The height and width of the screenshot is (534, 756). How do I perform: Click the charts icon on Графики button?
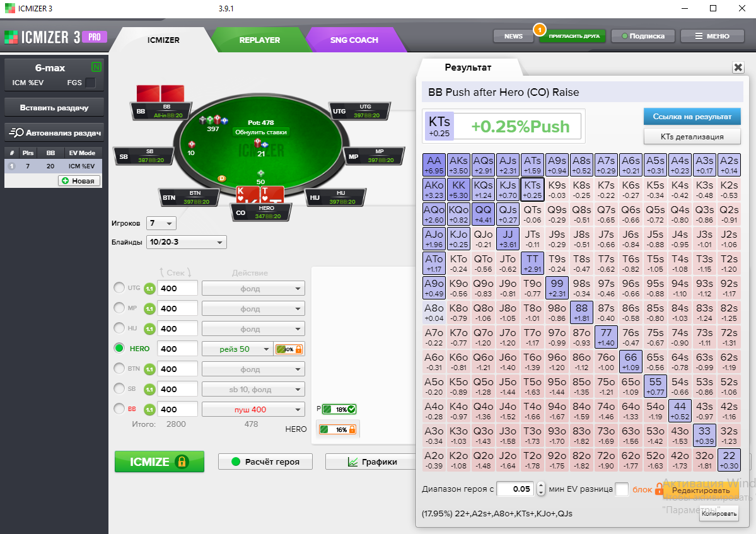(x=353, y=461)
